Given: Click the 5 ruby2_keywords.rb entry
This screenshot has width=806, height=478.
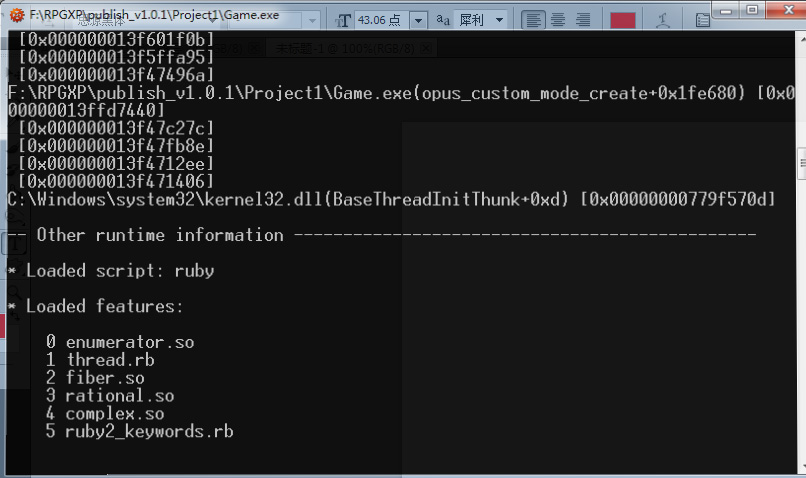Looking at the screenshot, I should [140, 431].
